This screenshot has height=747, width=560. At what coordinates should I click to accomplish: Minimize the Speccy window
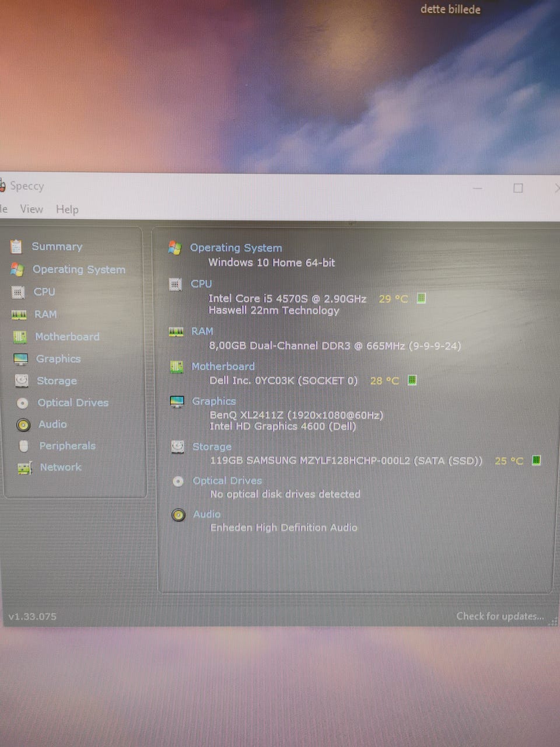tap(477, 188)
